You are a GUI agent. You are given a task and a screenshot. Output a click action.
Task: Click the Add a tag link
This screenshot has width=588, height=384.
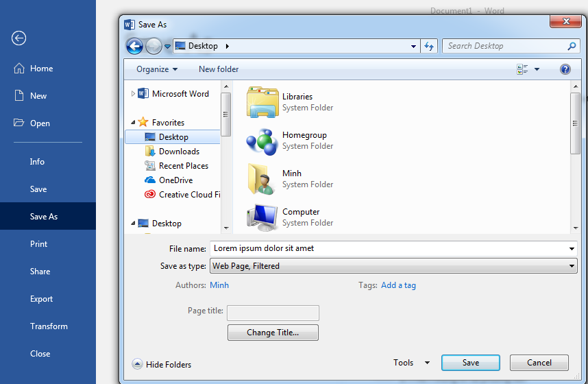coord(398,285)
